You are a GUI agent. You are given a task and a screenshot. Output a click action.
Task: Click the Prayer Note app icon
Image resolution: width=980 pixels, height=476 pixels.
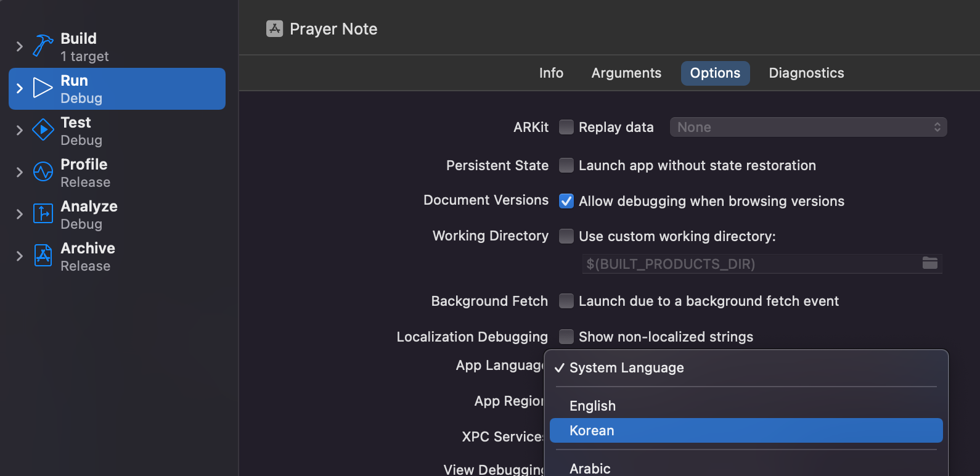click(274, 28)
